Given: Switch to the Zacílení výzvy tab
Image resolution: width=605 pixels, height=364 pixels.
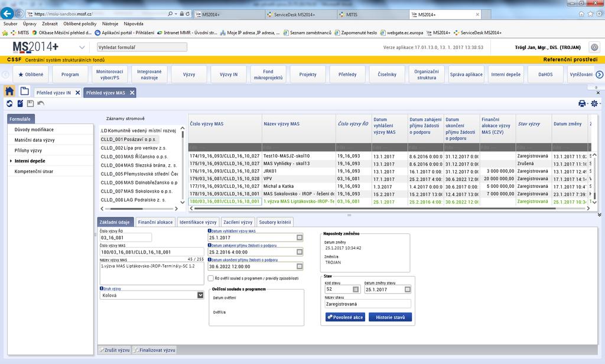Looking at the screenshot, I should [x=238, y=222].
